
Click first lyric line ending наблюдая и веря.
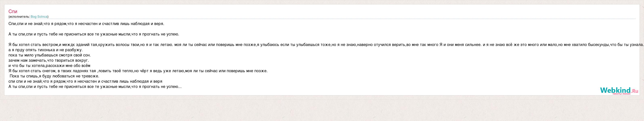[x=86, y=24]
